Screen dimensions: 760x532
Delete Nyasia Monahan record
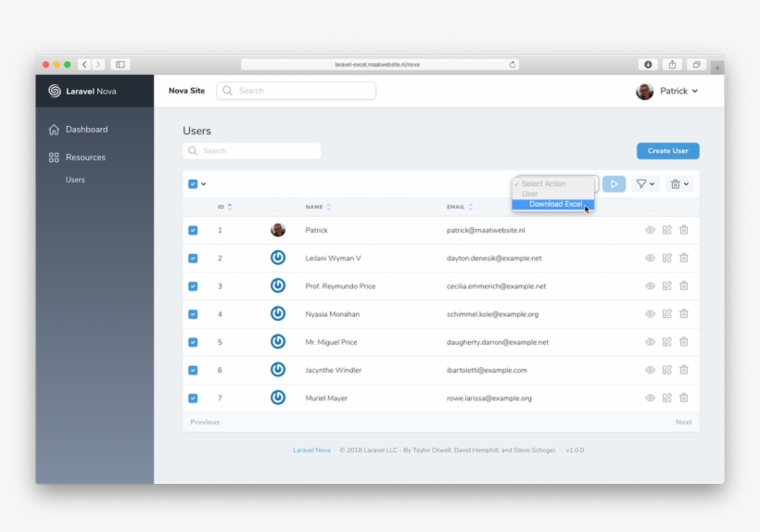[683, 314]
